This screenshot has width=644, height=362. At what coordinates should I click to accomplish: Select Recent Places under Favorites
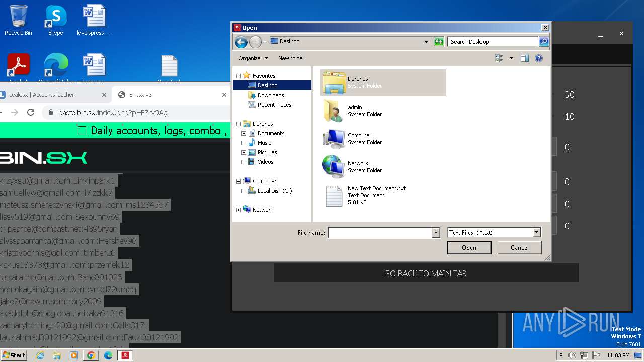coord(274,105)
